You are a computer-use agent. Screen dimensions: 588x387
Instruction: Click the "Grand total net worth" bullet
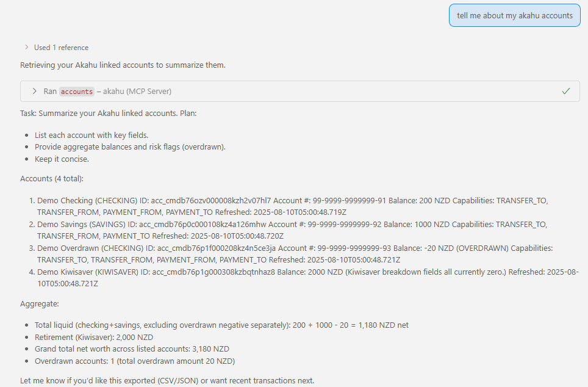132,349
